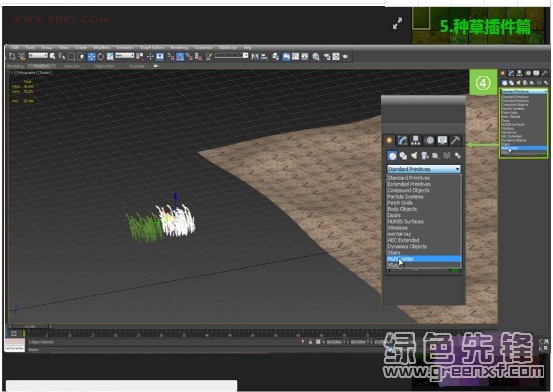Click Edit Named Selection Sets icon
The image size is (553, 392).
[x=209, y=56]
